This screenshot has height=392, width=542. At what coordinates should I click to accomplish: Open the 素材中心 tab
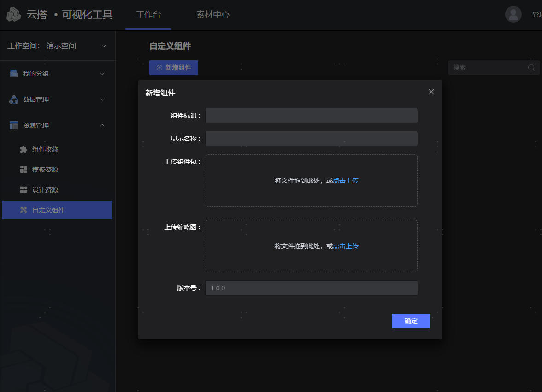click(x=213, y=15)
